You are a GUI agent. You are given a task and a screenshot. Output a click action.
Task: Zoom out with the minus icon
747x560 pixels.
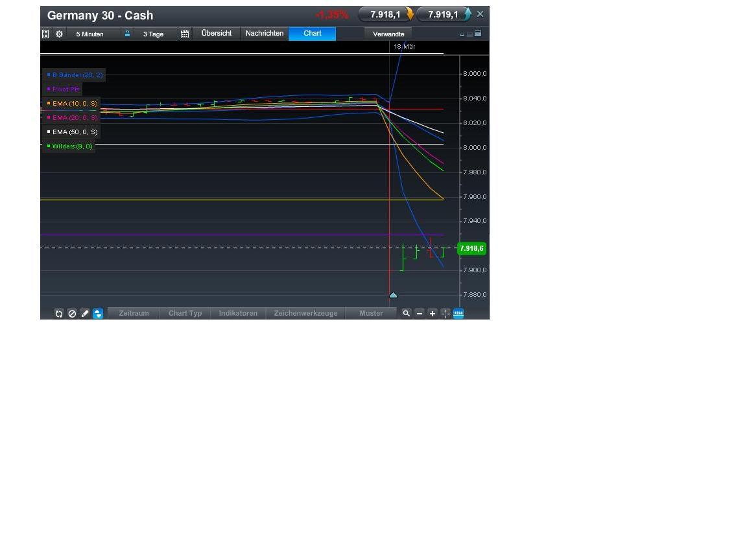pos(420,313)
